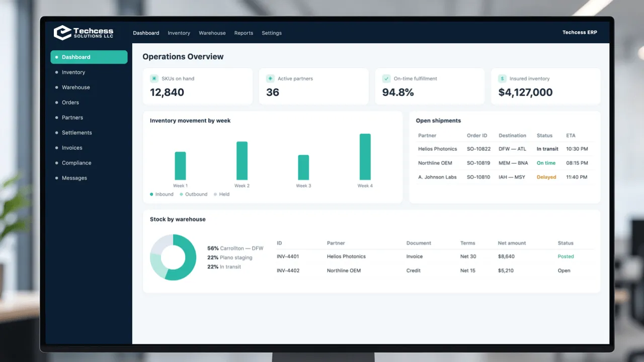Screen dimensions: 644x362
Task: Click the Week 3 chart bar
Action: point(303,167)
